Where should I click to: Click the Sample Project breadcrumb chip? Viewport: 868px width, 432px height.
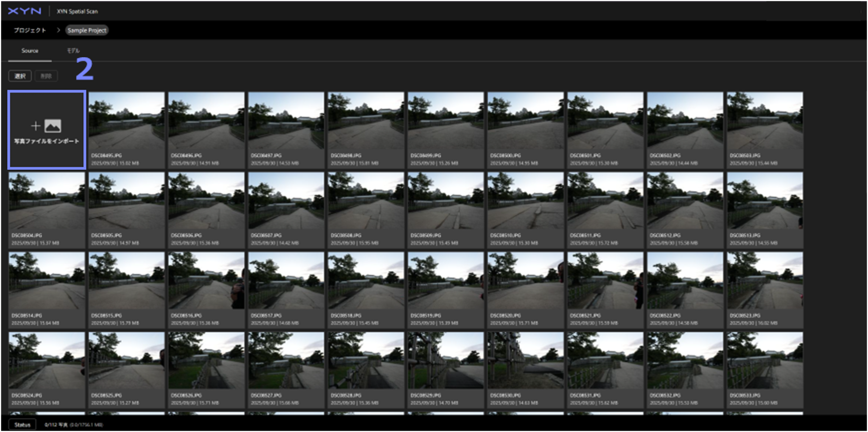[x=87, y=30]
